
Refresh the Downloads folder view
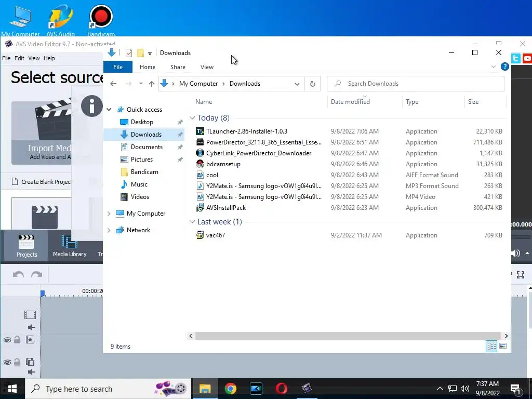[x=312, y=84]
